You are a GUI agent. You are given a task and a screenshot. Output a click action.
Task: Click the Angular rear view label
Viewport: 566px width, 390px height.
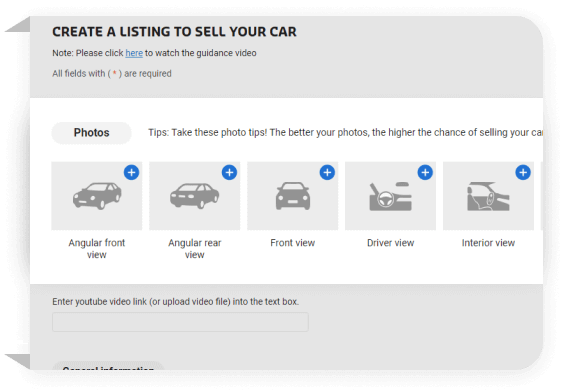tap(195, 249)
